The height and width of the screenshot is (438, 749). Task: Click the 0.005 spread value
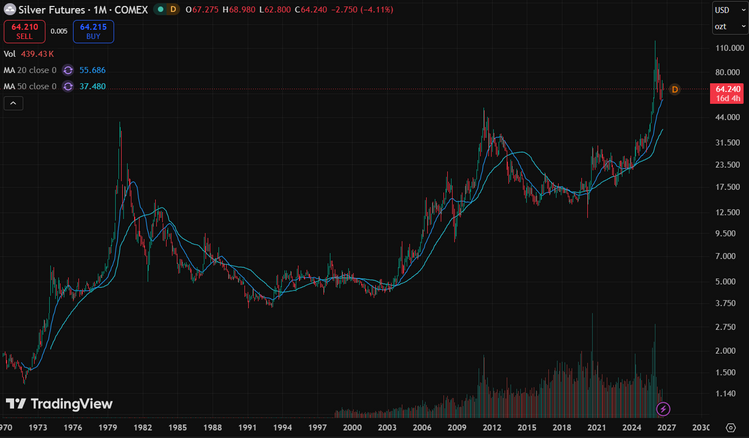[x=59, y=32]
